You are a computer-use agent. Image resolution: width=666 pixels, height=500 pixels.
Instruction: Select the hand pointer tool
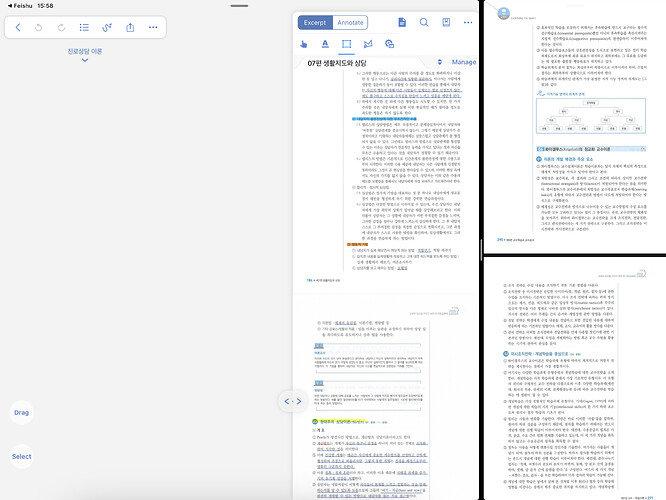click(x=304, y=44)
